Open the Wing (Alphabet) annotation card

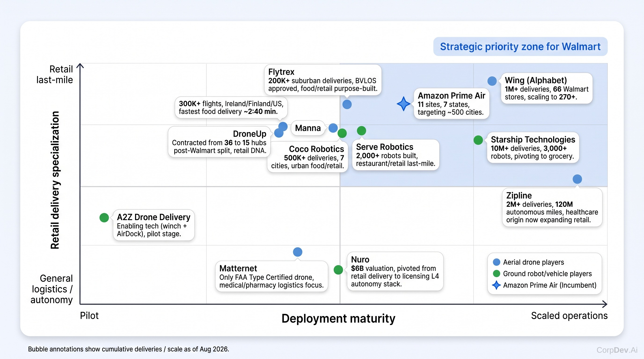pyautogui.click(x=546, y=88)
